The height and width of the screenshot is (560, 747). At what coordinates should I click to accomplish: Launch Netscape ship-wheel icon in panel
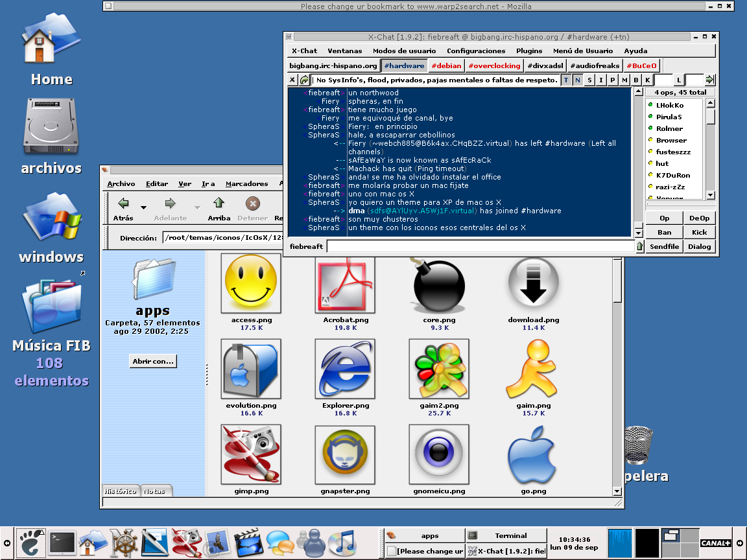coord(124,543)
